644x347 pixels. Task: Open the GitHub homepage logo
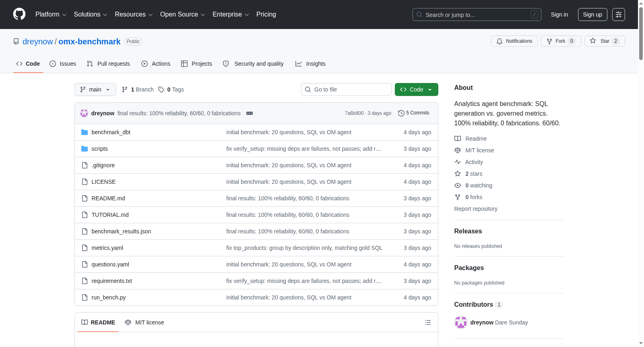[x=19, y=14]
